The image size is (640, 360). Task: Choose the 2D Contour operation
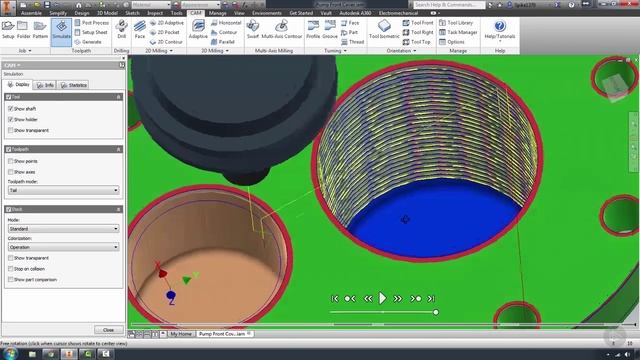coord(166,42)
